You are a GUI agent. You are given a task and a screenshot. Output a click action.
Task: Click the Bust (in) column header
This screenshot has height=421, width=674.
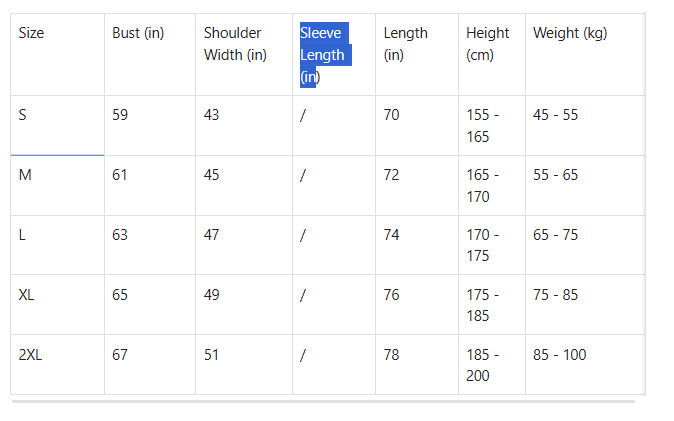point(138,33)
